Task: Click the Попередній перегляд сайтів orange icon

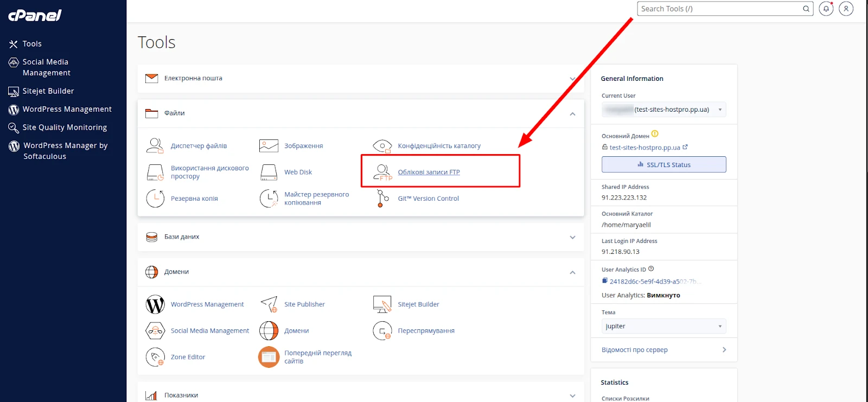Action: tap(269, 357)
